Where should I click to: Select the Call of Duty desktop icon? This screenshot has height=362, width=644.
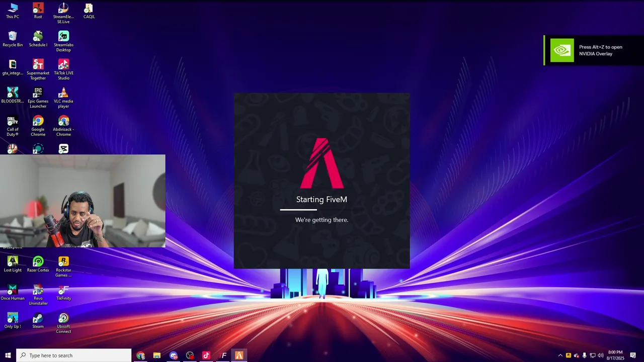click(13, 126)
